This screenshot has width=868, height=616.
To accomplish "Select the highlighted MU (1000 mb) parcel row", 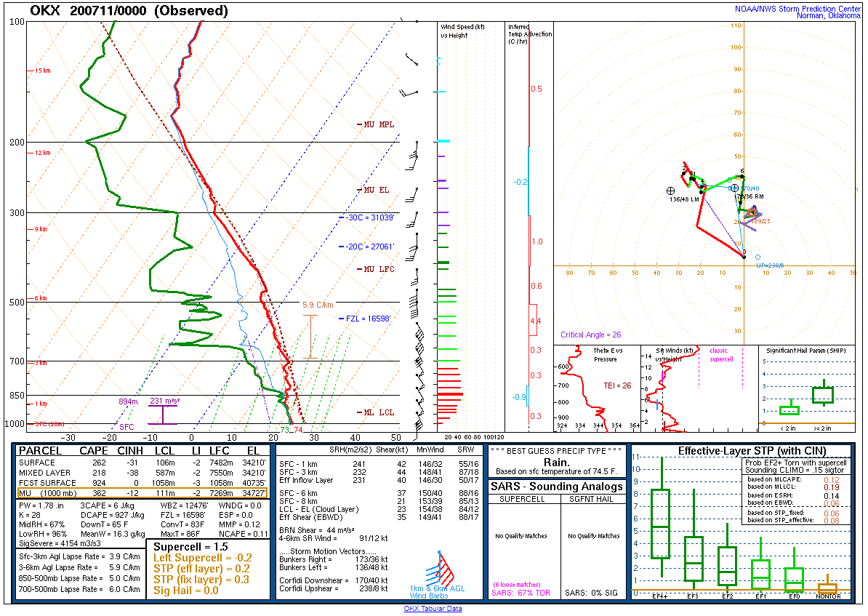I will point(142,493).
